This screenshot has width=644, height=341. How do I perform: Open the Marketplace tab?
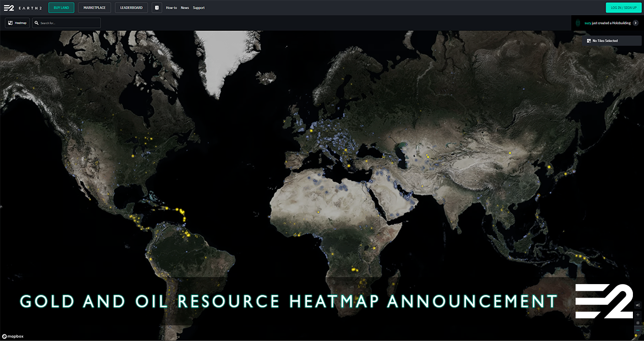click(95, 8)
